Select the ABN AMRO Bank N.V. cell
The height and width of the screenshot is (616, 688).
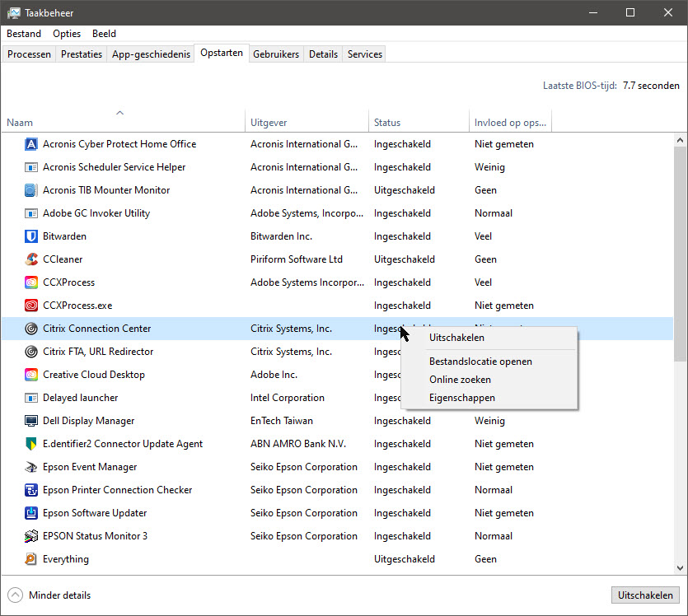(x=298, y=444)
